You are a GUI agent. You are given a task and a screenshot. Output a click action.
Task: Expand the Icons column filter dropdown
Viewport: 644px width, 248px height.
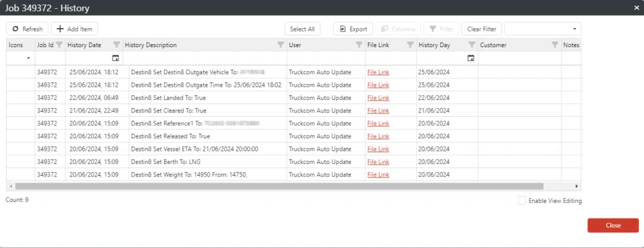pos(28,58)
